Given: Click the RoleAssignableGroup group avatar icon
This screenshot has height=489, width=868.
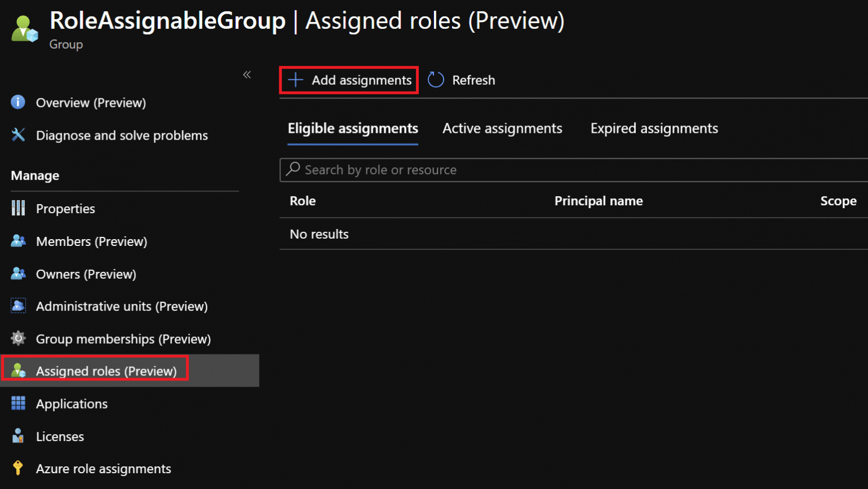Looking at the screenshot, I should click(x=24, y=27).
